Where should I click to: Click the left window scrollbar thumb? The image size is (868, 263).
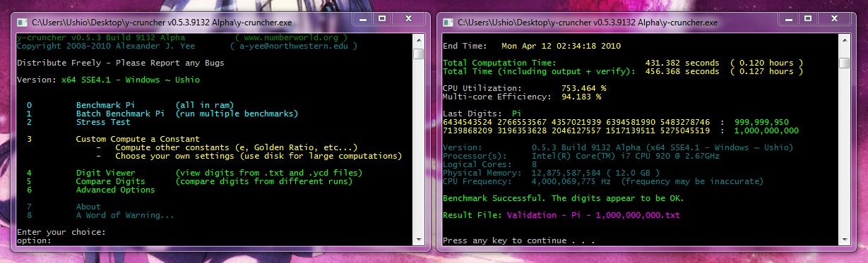pos(419,54)
